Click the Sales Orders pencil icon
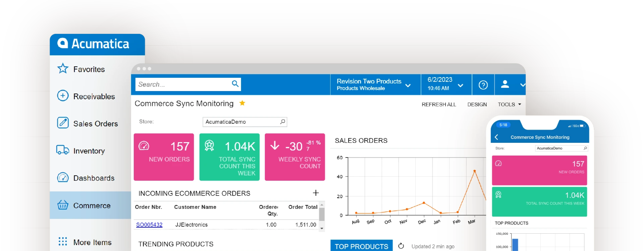 (63, 123)
